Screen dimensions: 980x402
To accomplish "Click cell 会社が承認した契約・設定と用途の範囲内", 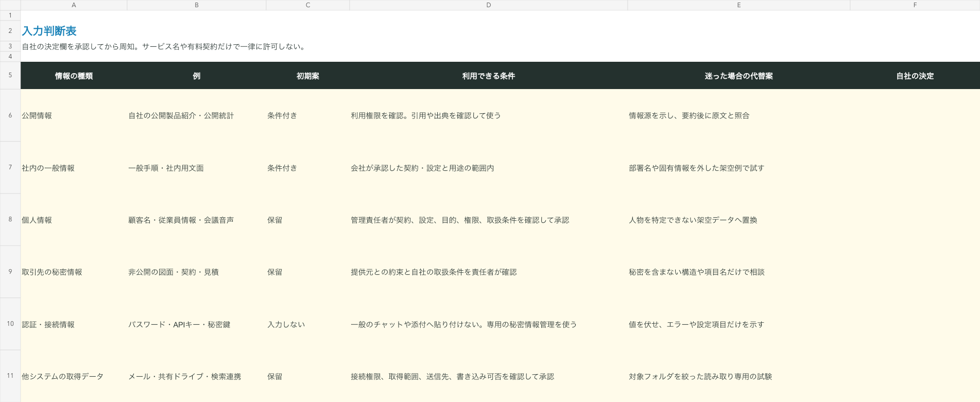I will point(489,168).
